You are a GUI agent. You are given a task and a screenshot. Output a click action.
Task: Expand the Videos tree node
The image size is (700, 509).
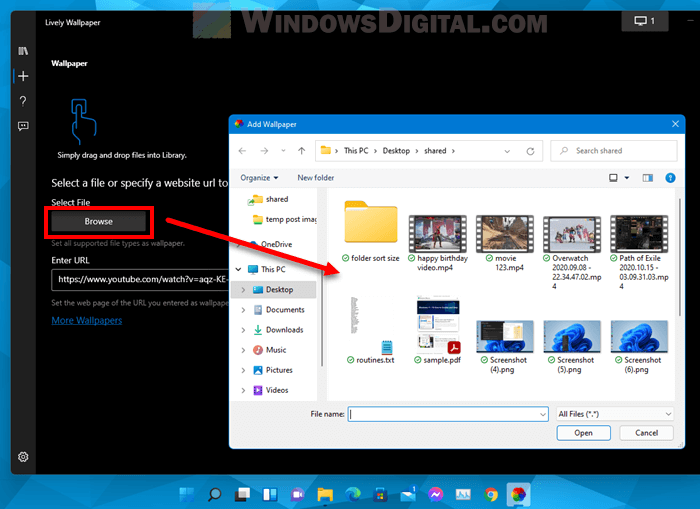point(243,390)
